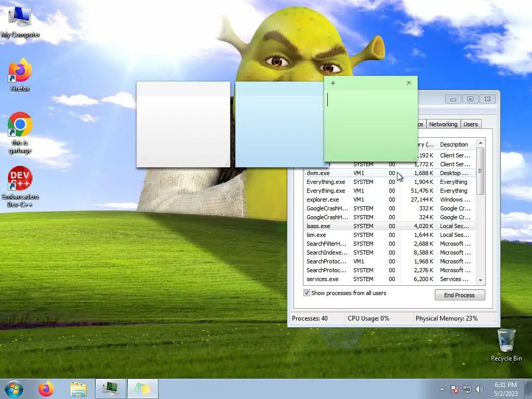This screenshot has height=399, width=532.
Task: Select the Everything.exe row owned by VM1
Action: point(390,191)
